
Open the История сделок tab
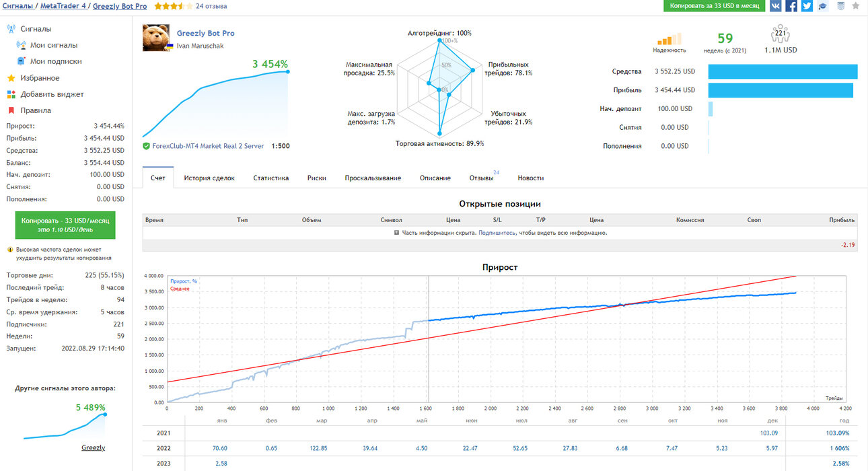tap(209, 178)
